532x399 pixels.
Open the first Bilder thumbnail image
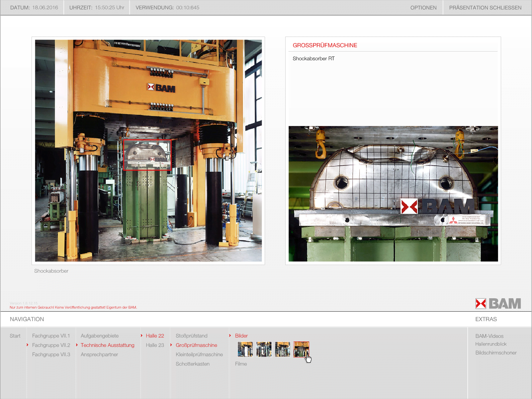(245, 349)
